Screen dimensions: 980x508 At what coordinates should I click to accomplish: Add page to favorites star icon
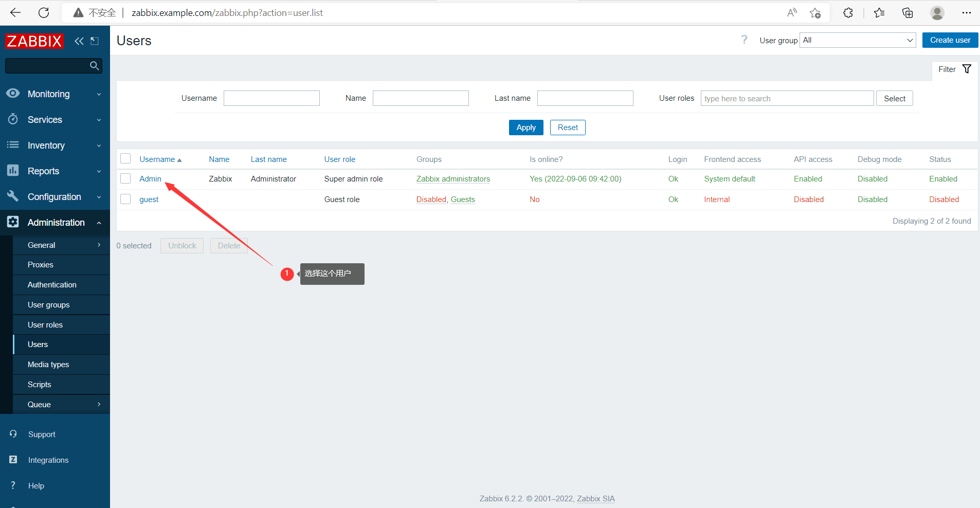pos(815,13)
